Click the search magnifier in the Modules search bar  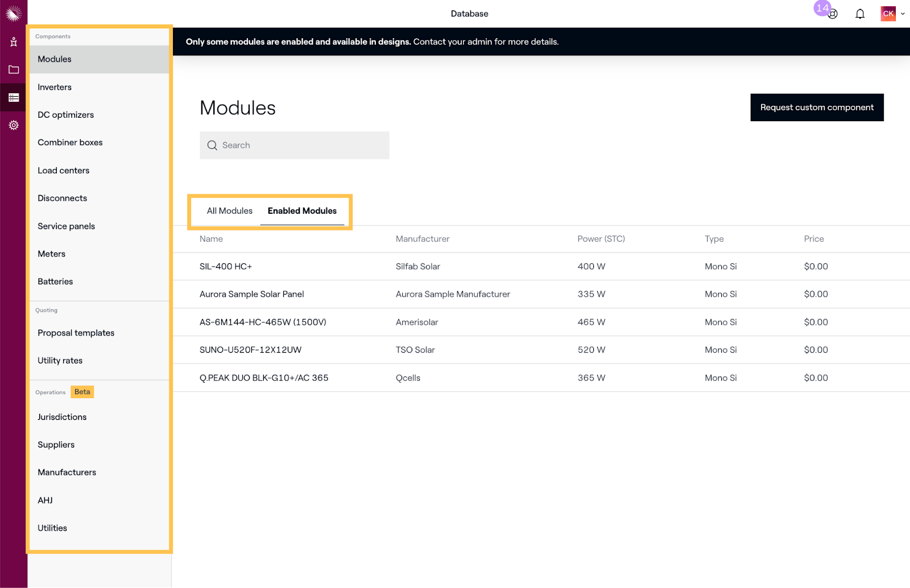pyautogui.click(x=212, y=145)
